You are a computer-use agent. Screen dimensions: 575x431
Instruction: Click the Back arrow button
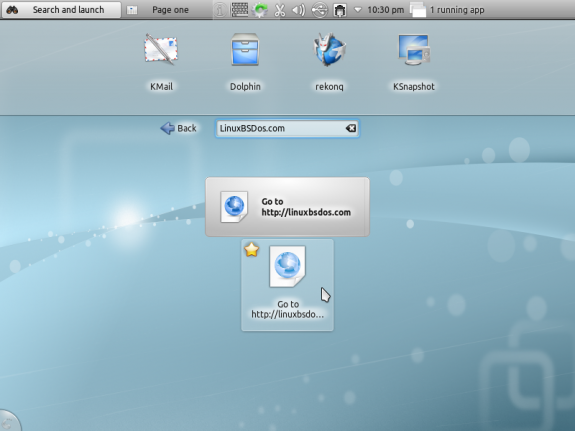[x=179, y=128]
